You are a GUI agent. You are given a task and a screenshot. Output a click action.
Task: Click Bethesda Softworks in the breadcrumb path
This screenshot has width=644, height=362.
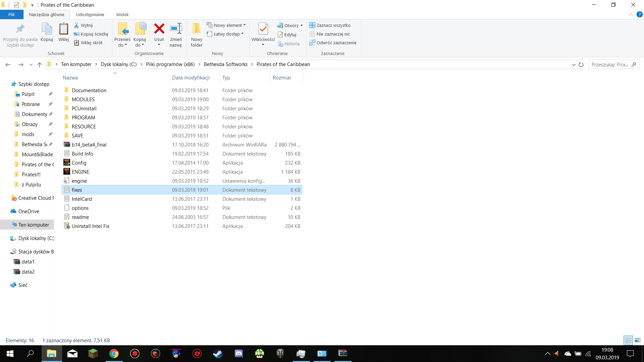coord(225,64)
